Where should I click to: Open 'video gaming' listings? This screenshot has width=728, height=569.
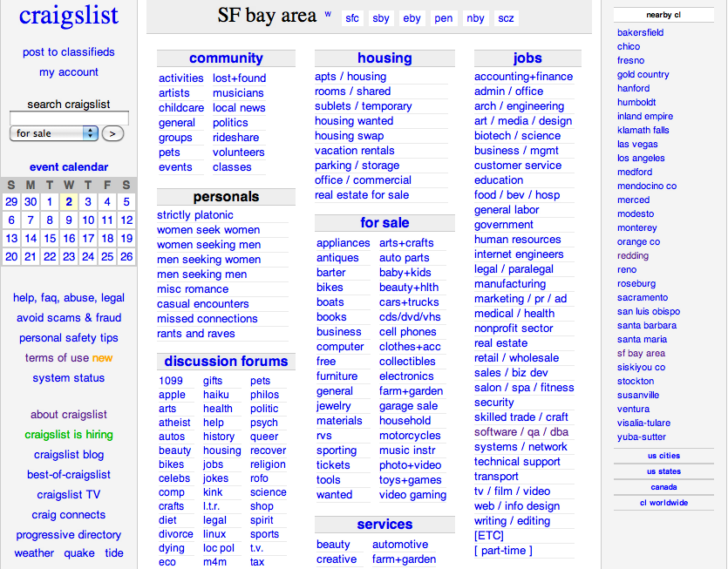412,495
